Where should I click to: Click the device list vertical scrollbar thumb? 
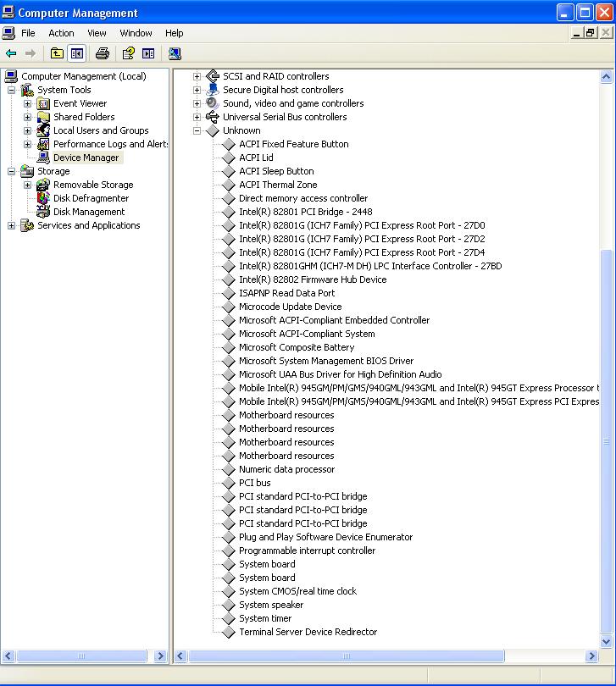coord(607,441)
